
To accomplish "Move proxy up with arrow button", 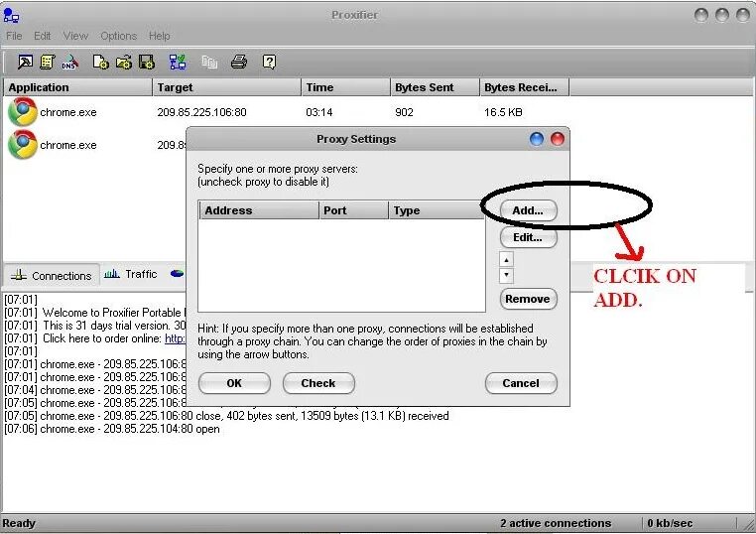I will [x=506, y=259].
